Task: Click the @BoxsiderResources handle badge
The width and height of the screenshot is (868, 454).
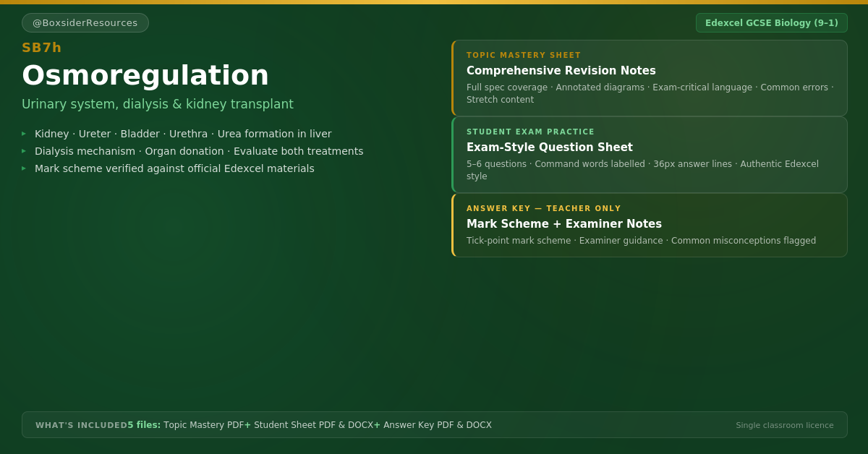Action: (85, 22)
